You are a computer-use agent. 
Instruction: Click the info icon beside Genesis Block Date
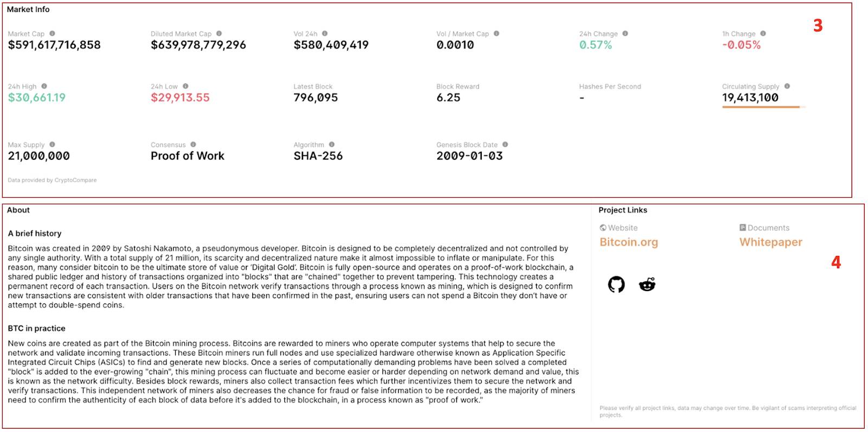(505, 145)
